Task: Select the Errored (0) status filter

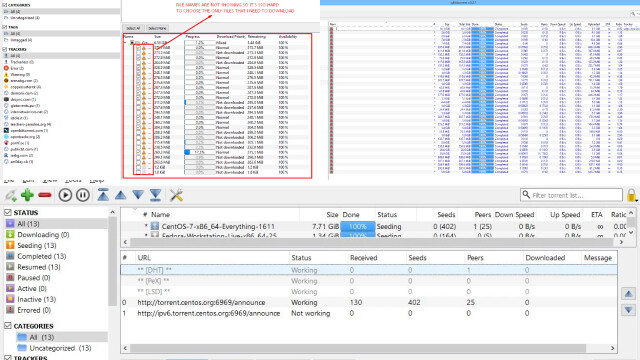Action: tap(56, 310)
